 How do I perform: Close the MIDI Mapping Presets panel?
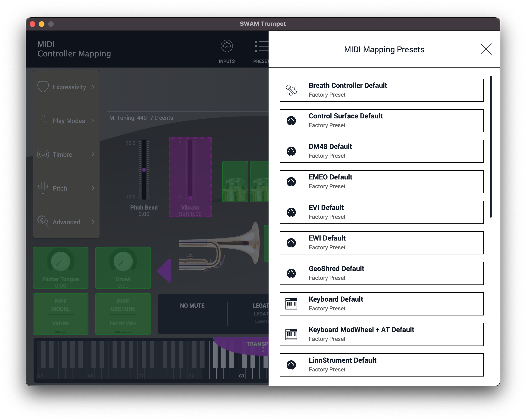point(486,49)
